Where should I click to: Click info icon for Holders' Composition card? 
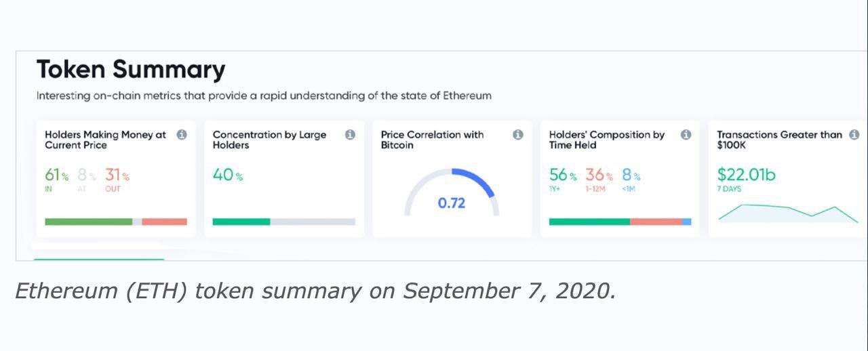click(x=686, y=135)
